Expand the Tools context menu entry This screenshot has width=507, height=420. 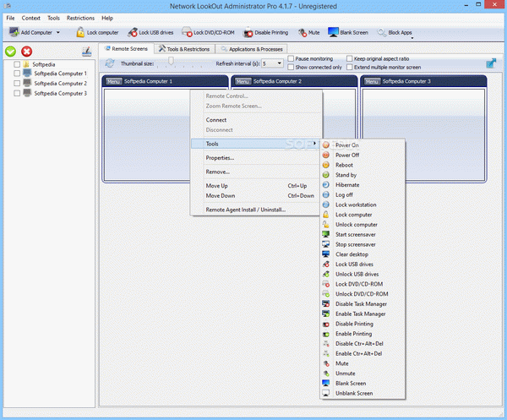[x=255, y=144]
